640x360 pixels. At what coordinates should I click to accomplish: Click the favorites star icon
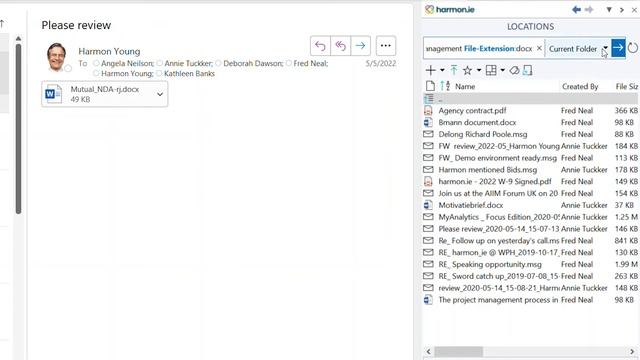point(467,70)
